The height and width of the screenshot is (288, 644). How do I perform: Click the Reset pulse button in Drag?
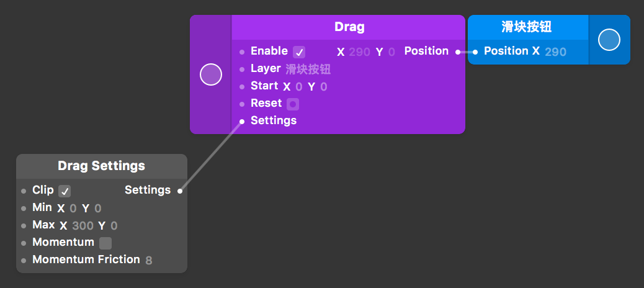(x=293, y=104)
